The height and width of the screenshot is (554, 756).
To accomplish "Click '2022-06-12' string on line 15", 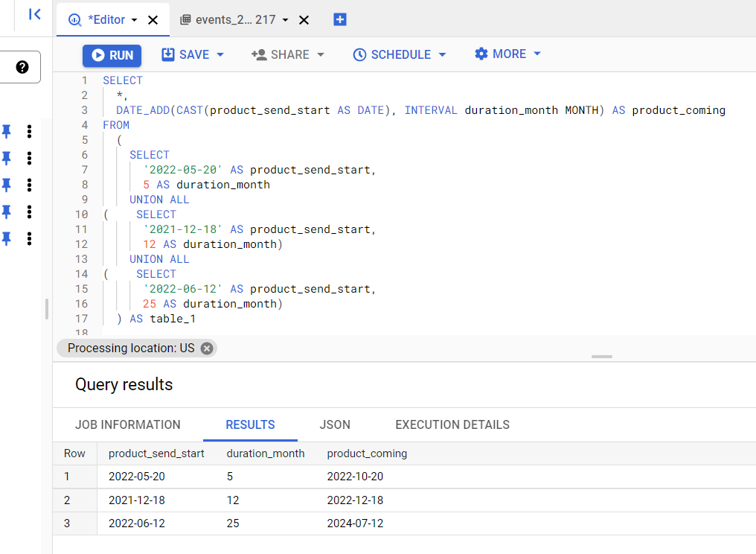I will pos(183,289).
